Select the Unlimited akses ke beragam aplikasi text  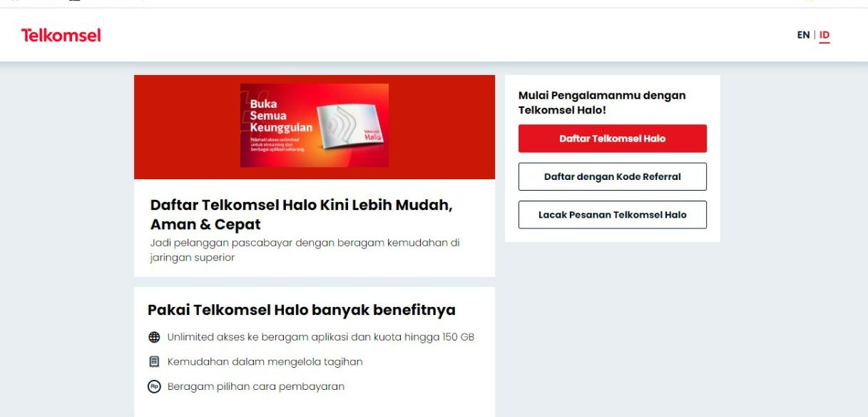pyautogui.click(x=321, y=337)
